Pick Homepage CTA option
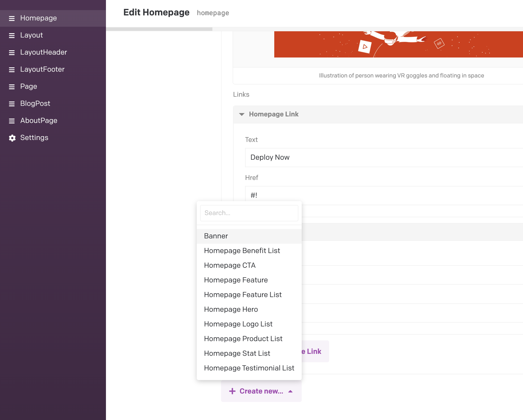 click(229, 265)
